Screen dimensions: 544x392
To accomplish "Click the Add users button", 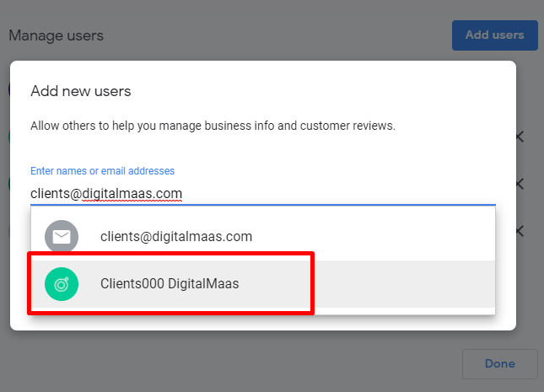I will pyautogui.click(x=495, y=35).
